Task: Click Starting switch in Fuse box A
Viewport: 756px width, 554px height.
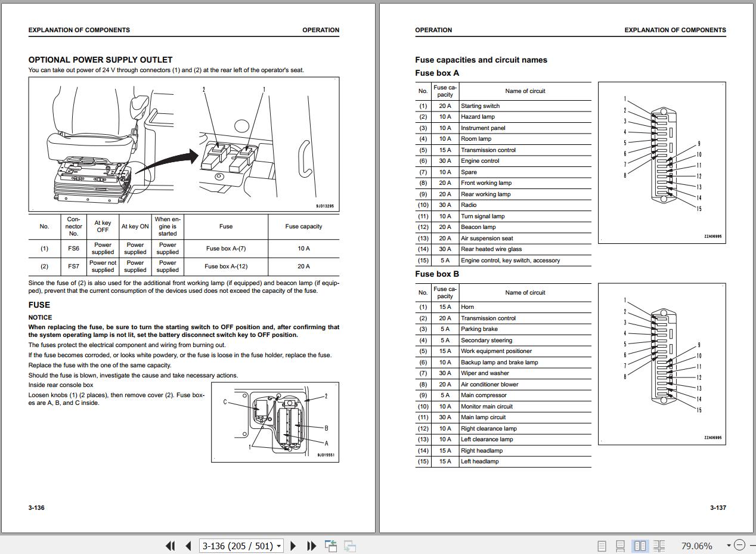Action: [480, 106]
